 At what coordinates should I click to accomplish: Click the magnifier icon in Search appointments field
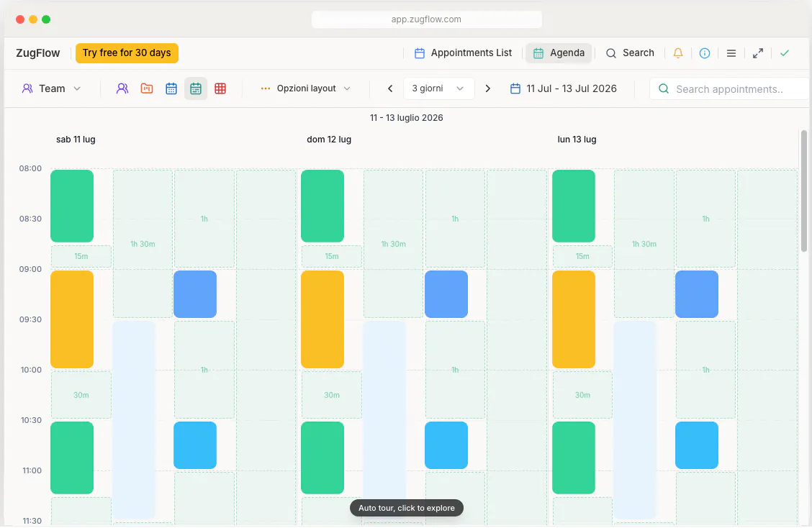point(664,88)
